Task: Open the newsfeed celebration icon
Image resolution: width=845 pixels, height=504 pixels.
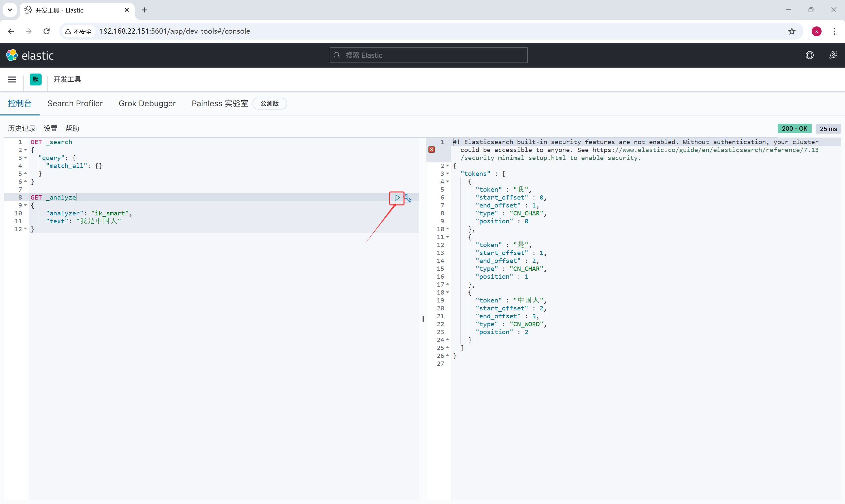Action: (x=833, y=55)
